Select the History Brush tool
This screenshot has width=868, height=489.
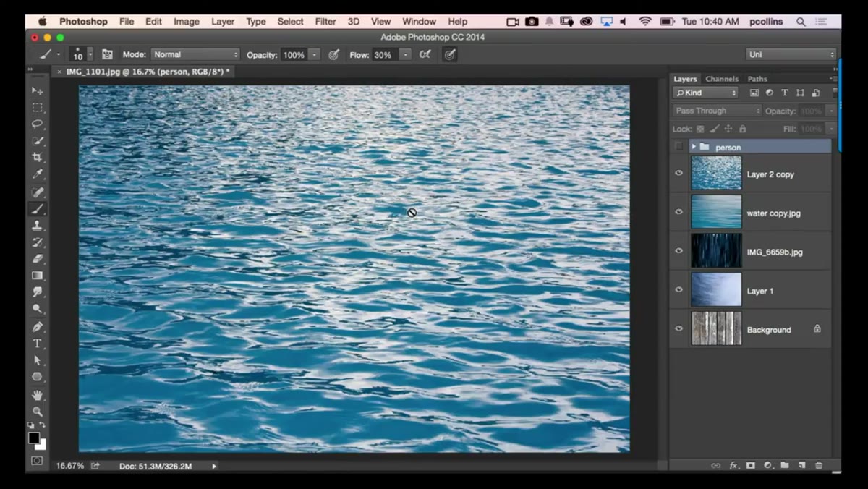tap(37, 242)
